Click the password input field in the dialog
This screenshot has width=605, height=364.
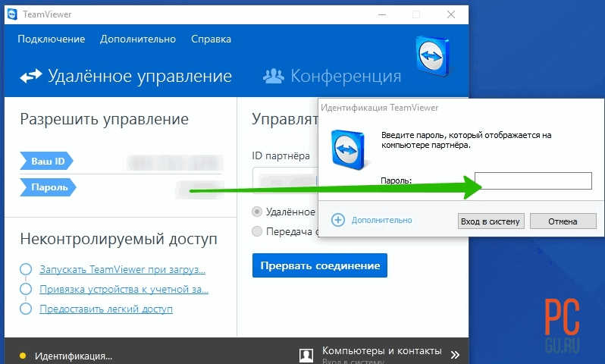pos(533,180)
